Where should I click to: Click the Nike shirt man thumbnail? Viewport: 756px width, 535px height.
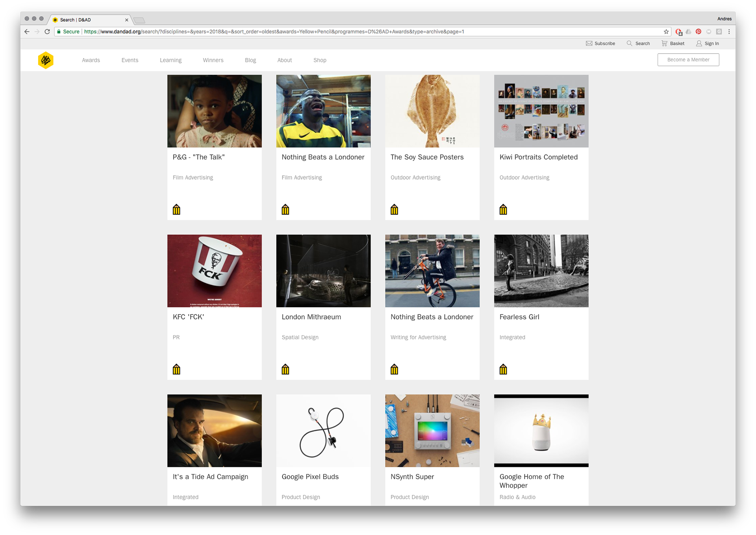coord(323,111)
